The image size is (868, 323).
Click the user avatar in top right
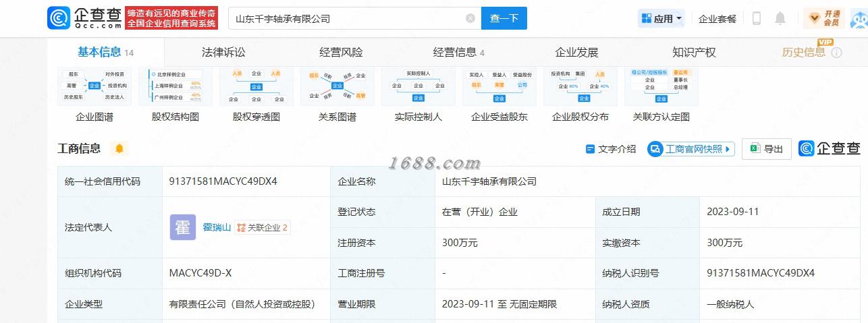(x=859, y=19)
